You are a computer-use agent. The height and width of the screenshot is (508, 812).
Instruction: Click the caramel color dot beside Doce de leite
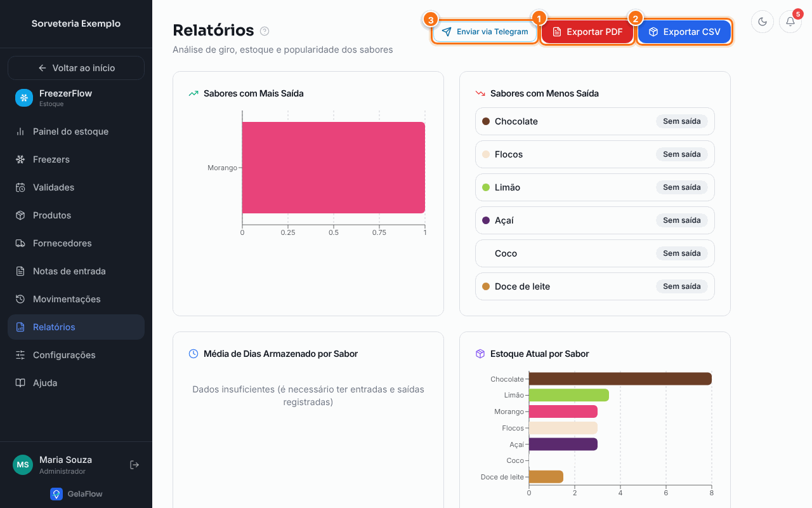pos(486,286)
